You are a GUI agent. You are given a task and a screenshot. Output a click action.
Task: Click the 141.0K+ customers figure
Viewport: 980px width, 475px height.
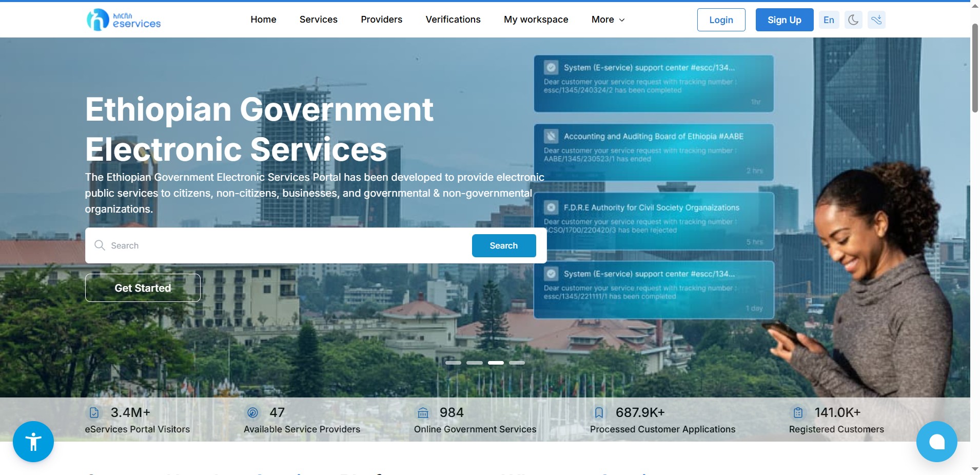point(837,412)
